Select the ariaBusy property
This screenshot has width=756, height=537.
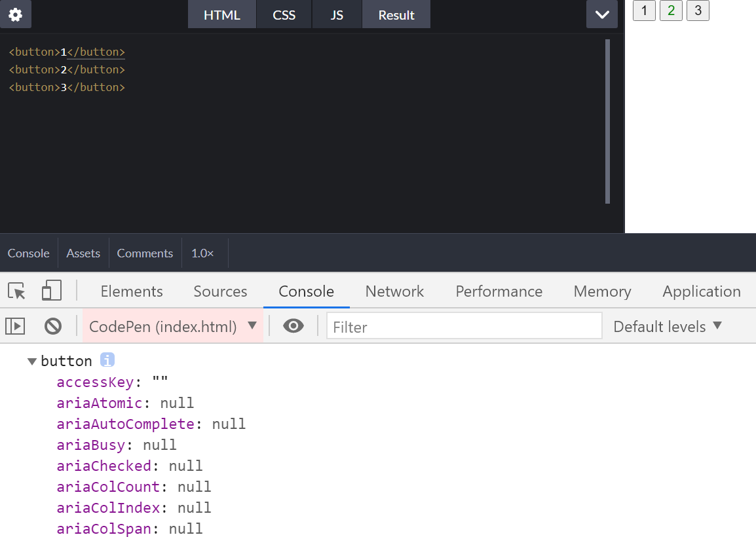[x=90, y=445]
